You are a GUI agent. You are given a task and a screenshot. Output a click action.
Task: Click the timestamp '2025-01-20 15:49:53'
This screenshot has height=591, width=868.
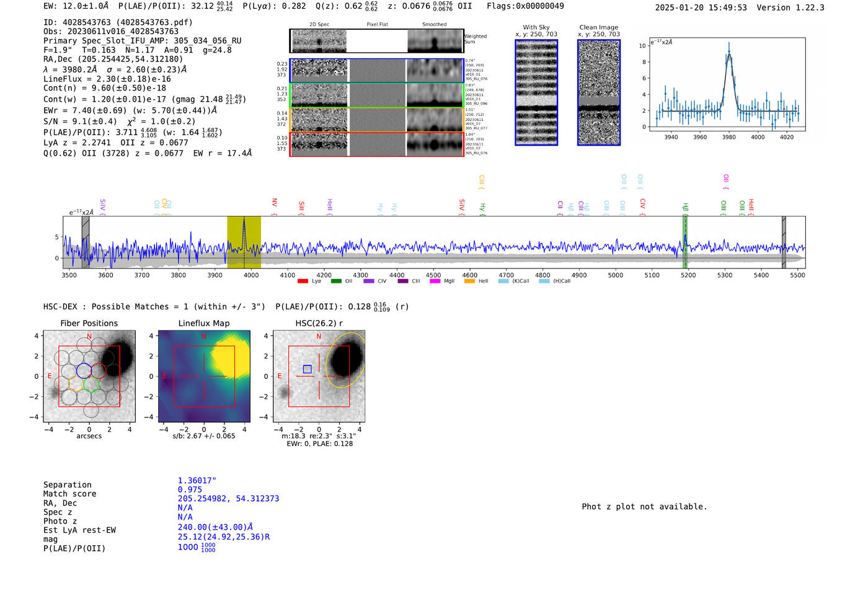701,7
